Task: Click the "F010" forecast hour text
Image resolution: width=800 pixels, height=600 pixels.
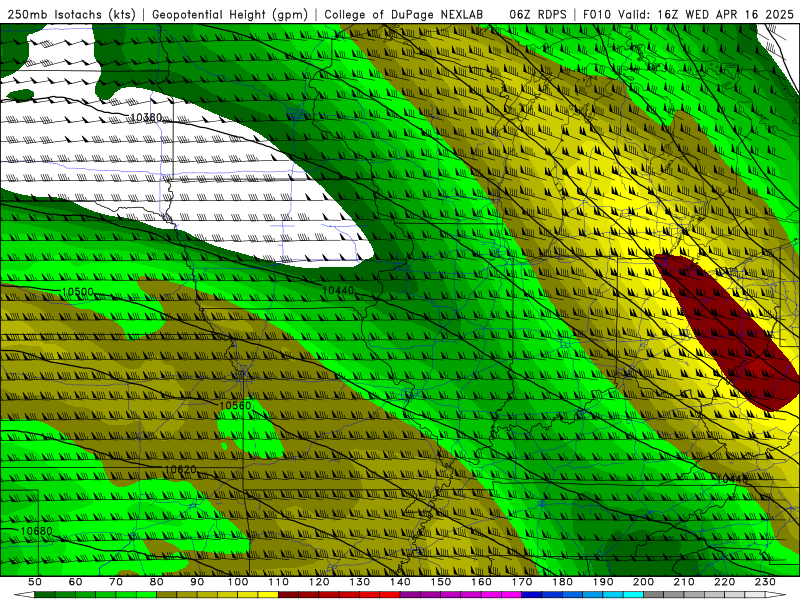Action: (596, 15)
